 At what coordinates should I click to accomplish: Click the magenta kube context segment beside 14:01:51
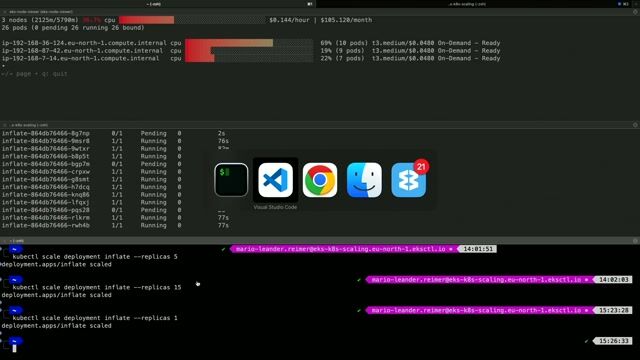pos(344,249)
